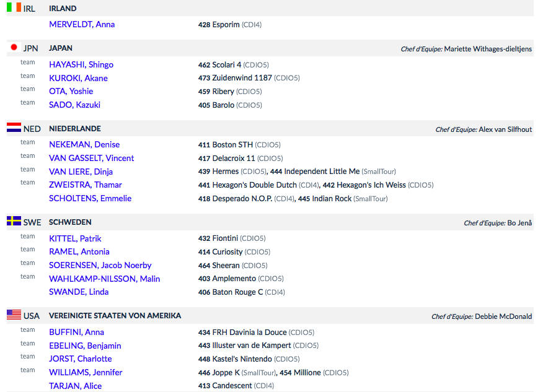Open BUFFINI, Anna rider link
Screen dimensions: 548x392
(76, 333)
